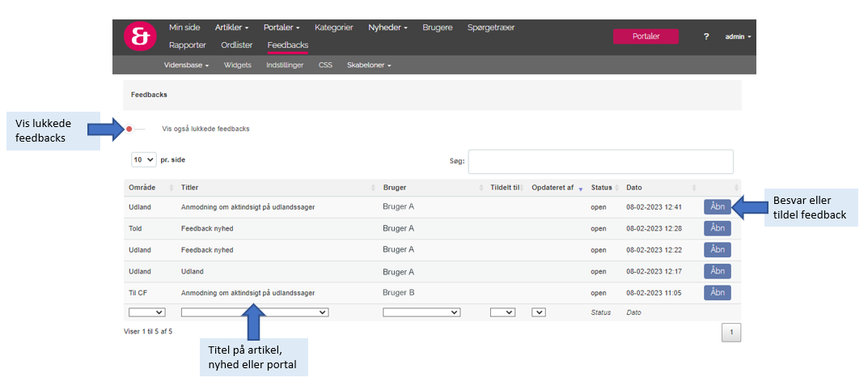
Task: Click Åbn for the 12:17 feedback
Action: coord(718,271)
